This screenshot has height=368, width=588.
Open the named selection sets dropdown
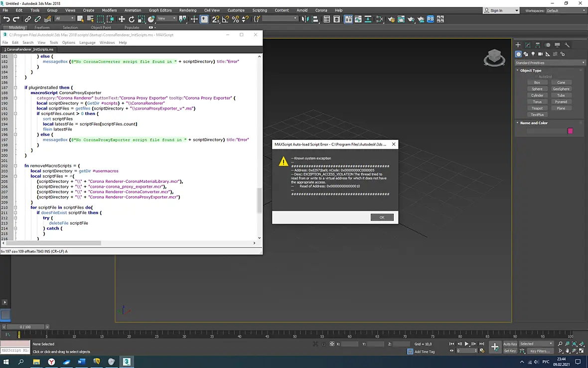pyautogui.click(x=280, y=18)
